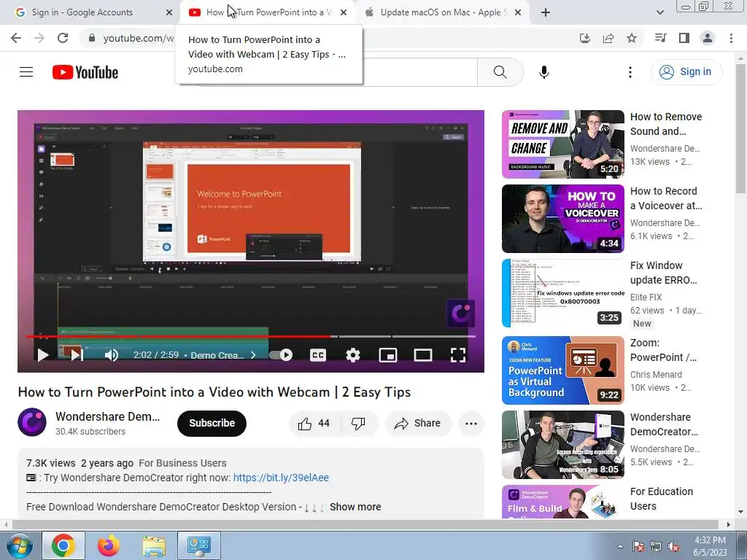Open more actions ellipsis below video

(x=471, y=424)
